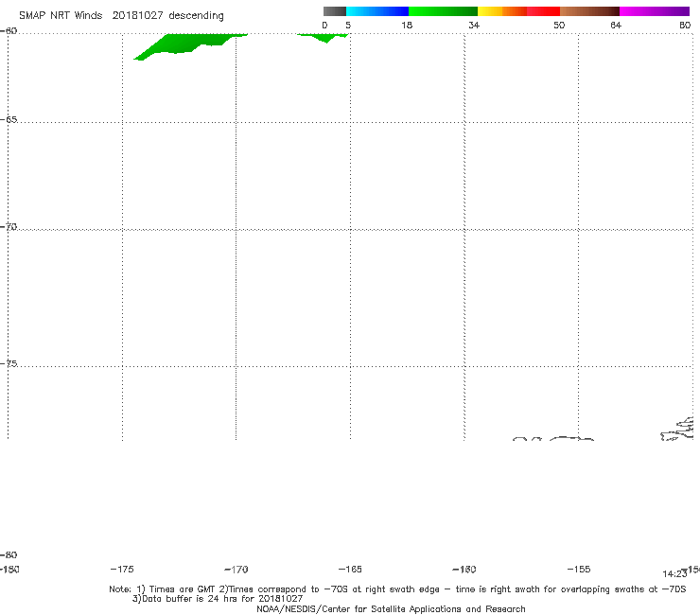Click the colorbar label 18
700x615 pixels.
[407, 25]
